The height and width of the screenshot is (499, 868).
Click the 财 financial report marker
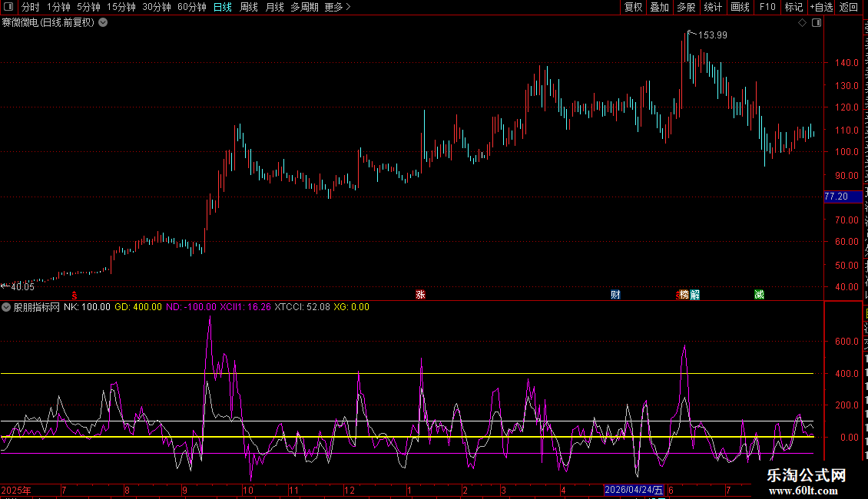click(615, 295)
